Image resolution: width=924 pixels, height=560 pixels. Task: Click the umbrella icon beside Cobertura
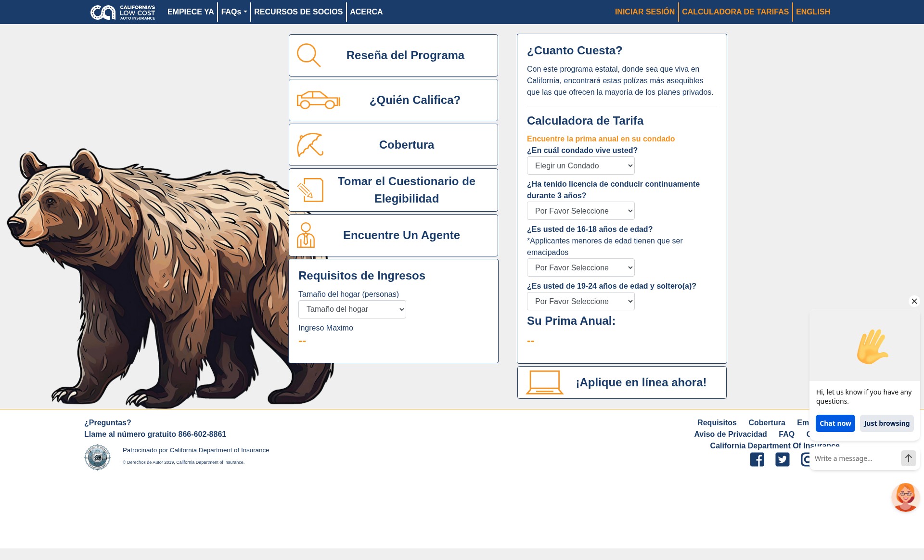[x=310, y=145]
